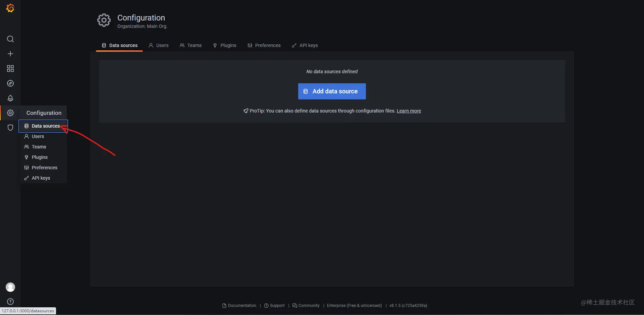Switch to the Teams tab
Image resolution: width=644 pixels, height=315 pixels.
(x=191, y=45)
